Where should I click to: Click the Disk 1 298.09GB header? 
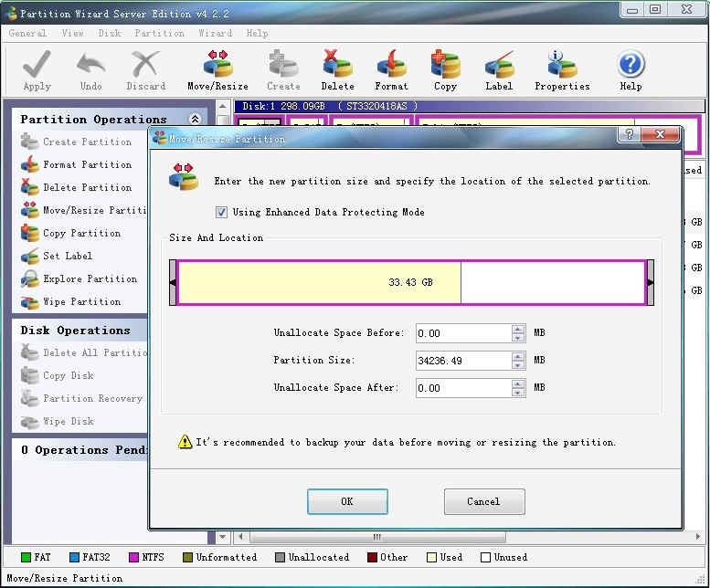click(x=469, y=106)
